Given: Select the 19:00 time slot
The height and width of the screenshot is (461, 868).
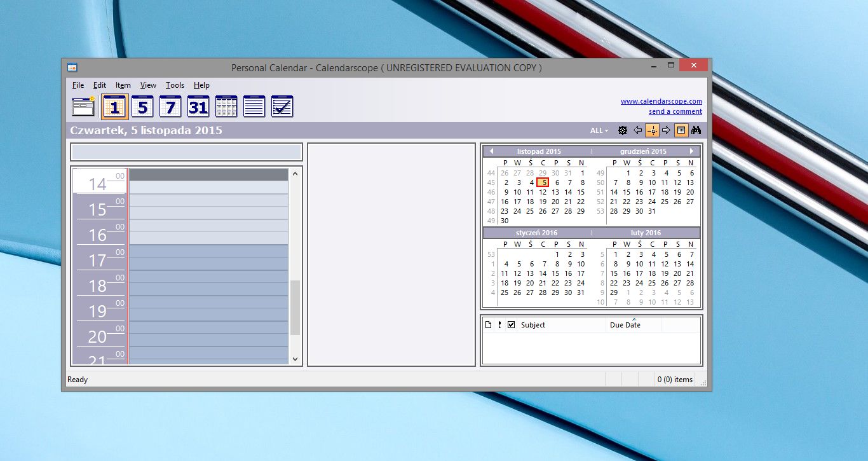Looking at the screenshot, I should (x=208, y=302).
